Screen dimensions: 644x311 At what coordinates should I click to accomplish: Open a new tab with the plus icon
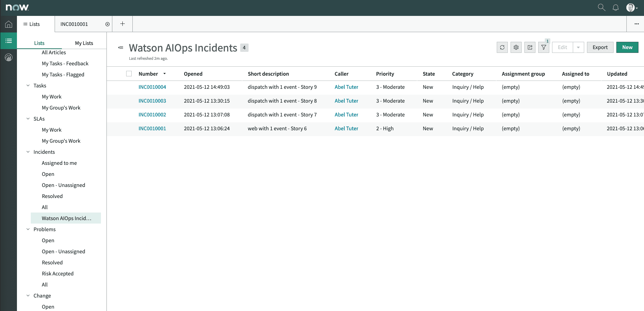pyautogui.click(x=122, y=23)
